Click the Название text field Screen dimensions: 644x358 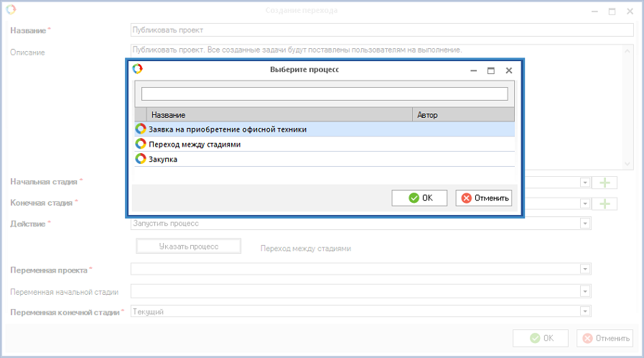381,30
